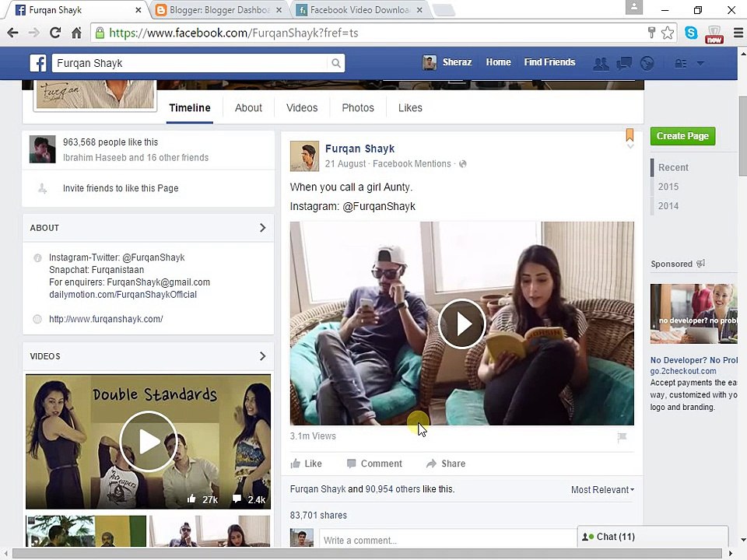The width and height of the screenshot is (747, 560).
Task: Open the About tab
Action: (248, 107)
